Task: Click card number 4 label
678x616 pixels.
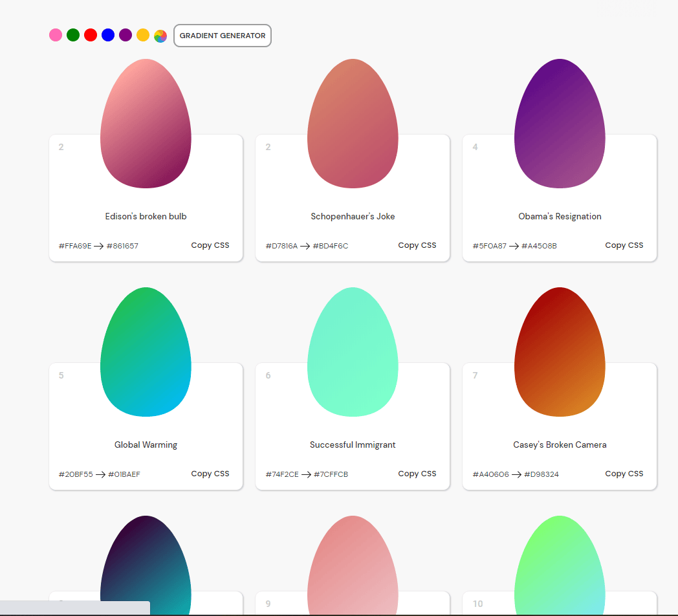Action: tap(476, 147)
